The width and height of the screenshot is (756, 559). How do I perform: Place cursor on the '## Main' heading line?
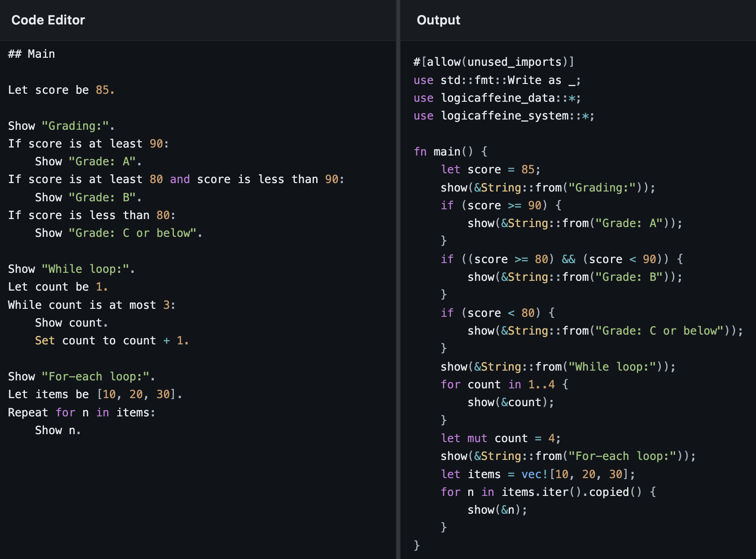(x=32, y=54)
